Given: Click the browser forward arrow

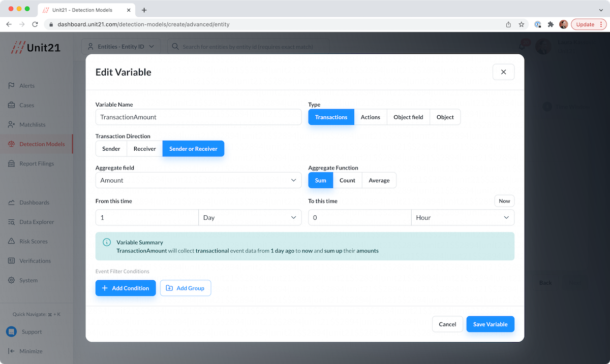Looking at the screenshot, I should [22, 24].
